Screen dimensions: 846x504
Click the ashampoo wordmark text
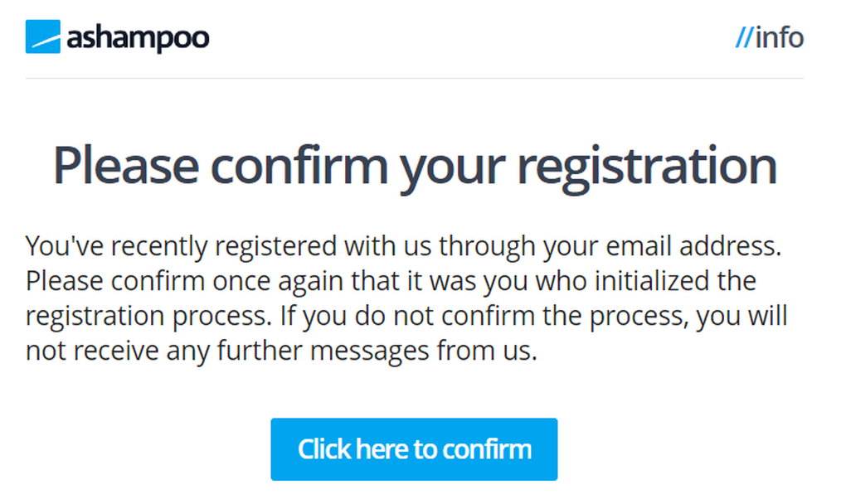[x=138, y=38]
